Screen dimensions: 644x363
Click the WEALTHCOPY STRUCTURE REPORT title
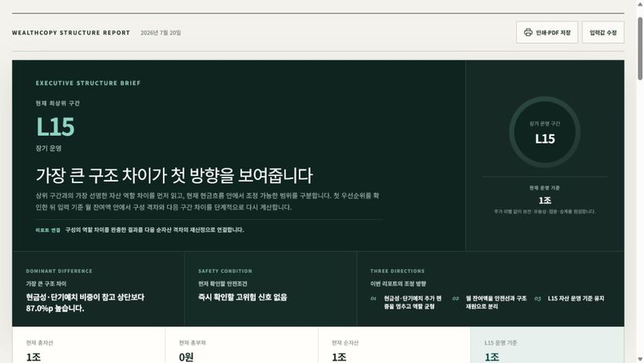(x=71, y=33)
